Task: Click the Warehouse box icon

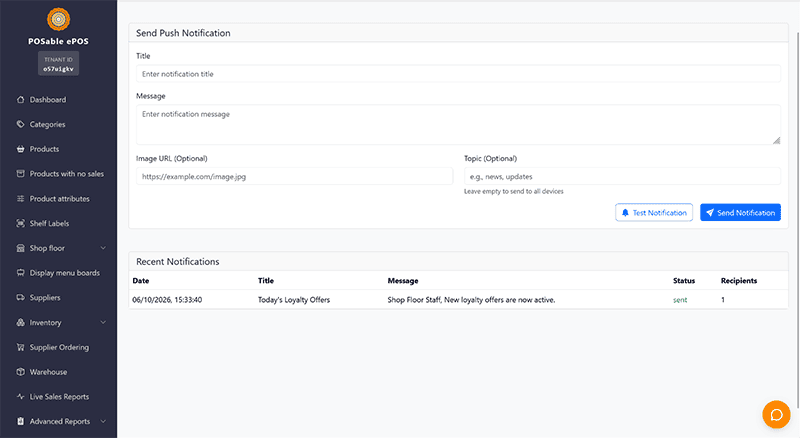Action: point(20,372)
